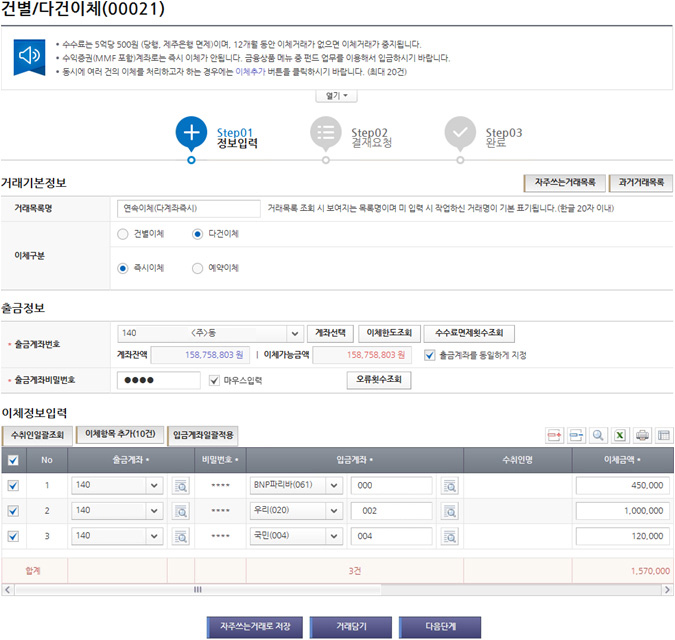Click the 출금계좌비밀번호 password field
The image size is (675, 640).
pyautogui.click(x=158, y=380)
